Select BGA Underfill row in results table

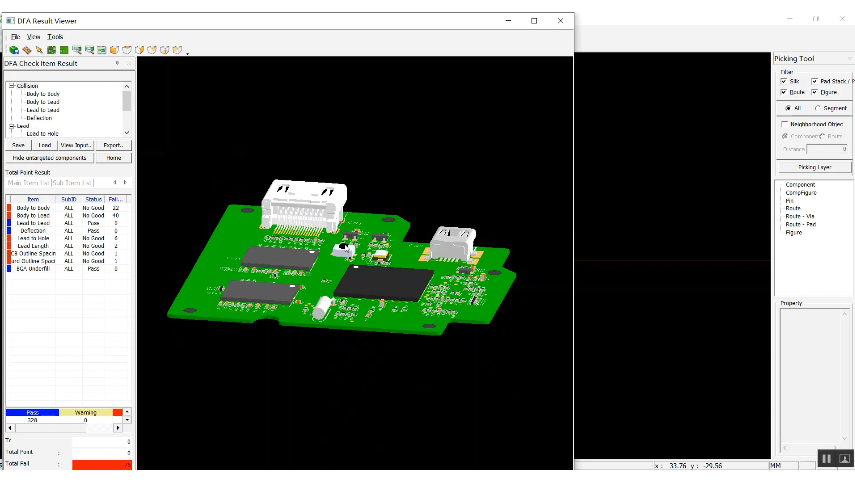(x=69, y=269)
